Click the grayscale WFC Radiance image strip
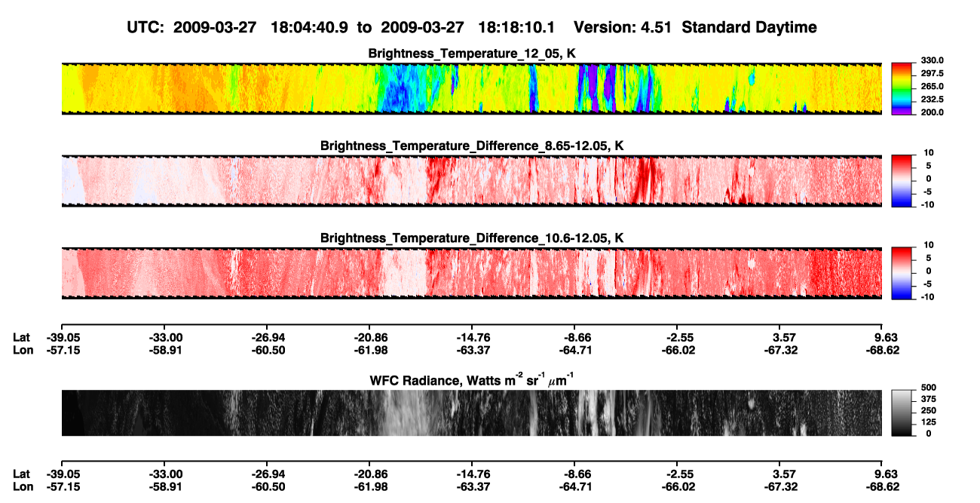The width and height of the screenshot is (980, 503). click(471, 413)
